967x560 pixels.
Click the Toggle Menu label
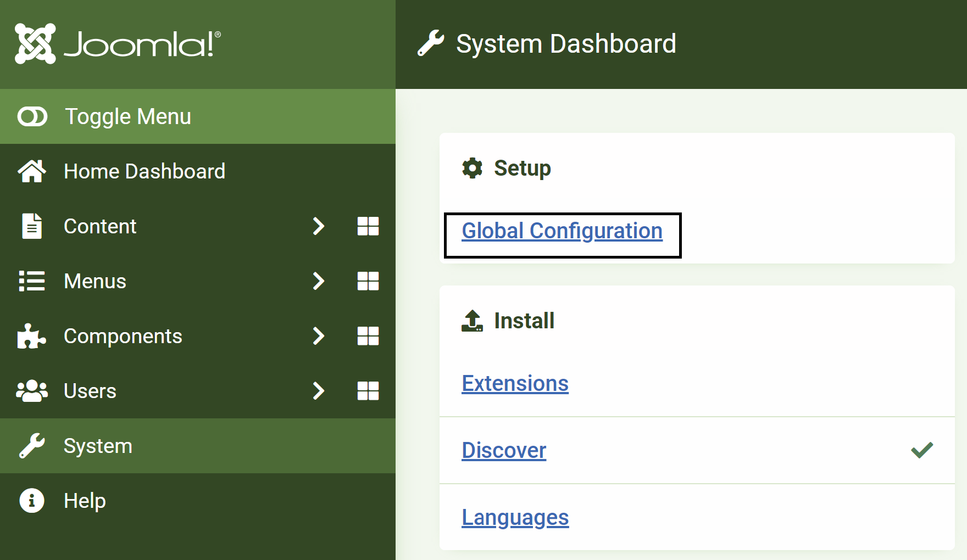[x=128, y=116]
